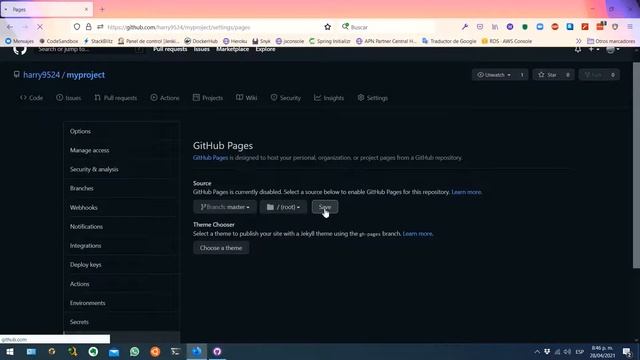Open the DockerHub bookmark
The height and width of the screenshot is (360, 640).
(201, 41)
